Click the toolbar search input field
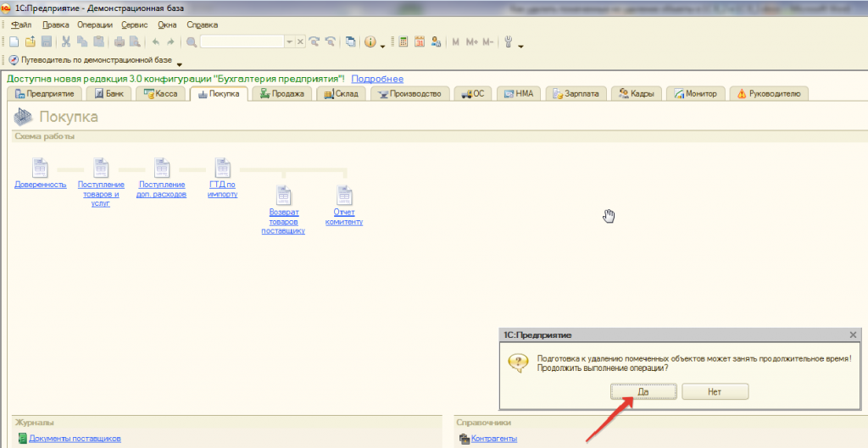The height and width of the screenshot is (448, 868). click(x=242, y=41)
